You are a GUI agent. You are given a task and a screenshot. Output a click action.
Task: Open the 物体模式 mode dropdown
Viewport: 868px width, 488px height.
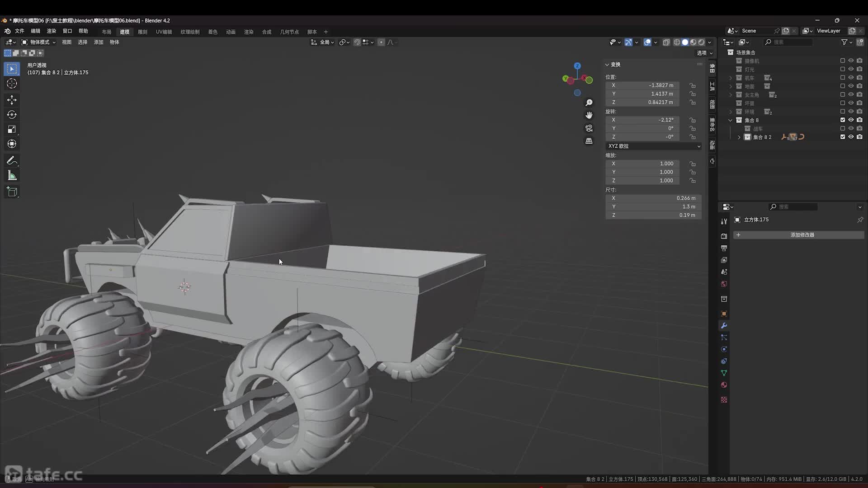pyautogui.click(x=39, y=42)
